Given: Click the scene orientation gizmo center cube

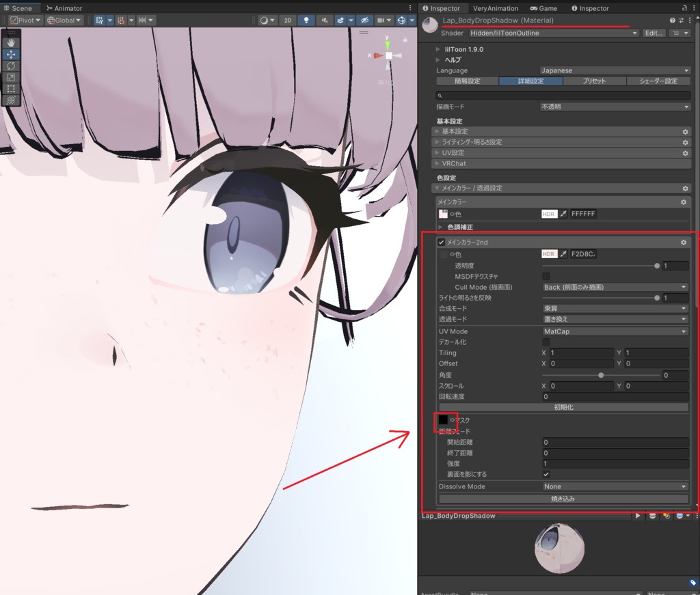Looking at the screenshot, I should 389,55.
